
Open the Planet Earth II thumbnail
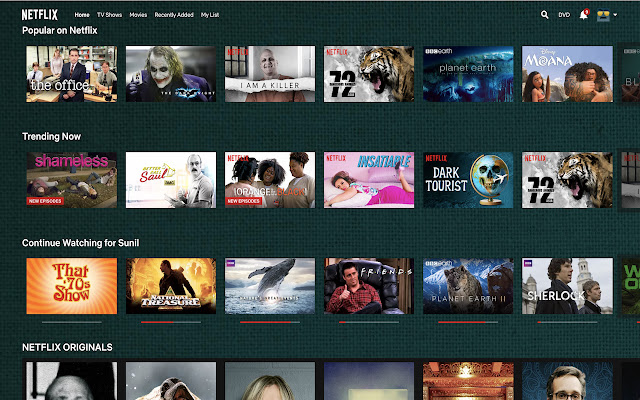468,286
